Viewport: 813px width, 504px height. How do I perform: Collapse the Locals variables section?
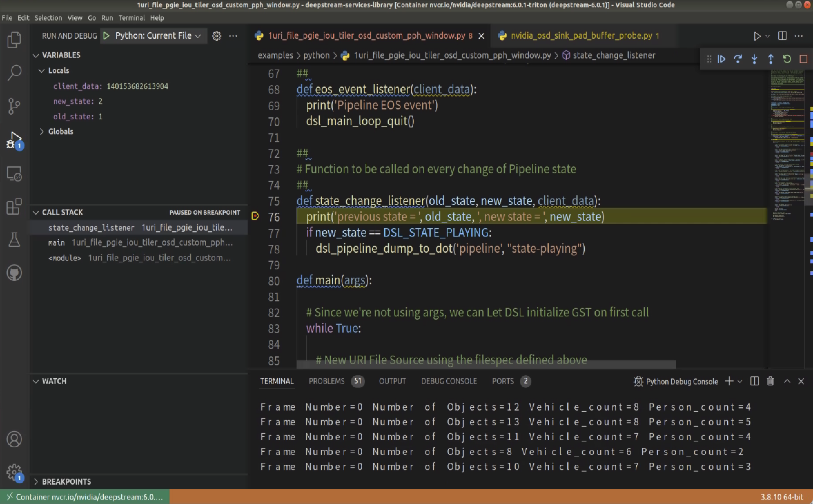(x=42, y=70)
